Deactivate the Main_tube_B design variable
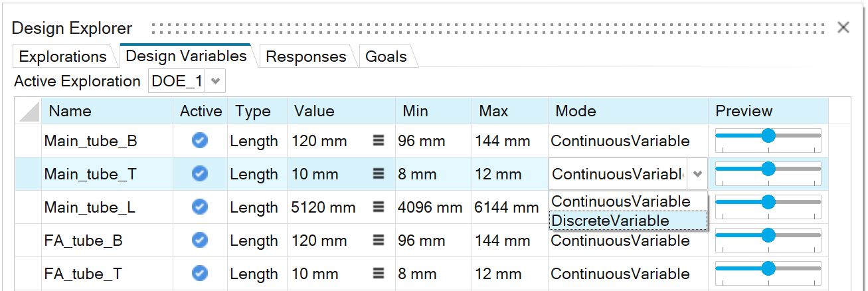The width and height of the screenshot is (868, 291). [199, 140]
